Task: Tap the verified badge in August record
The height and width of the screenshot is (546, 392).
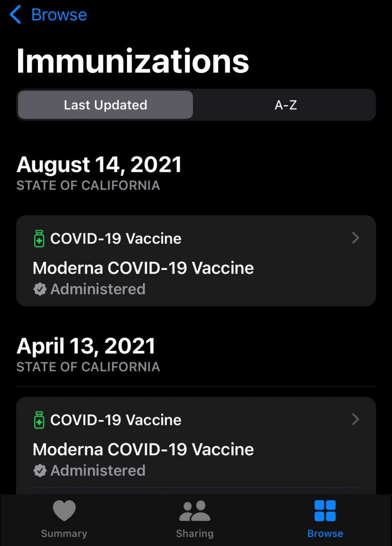Action: tap(39, 289)
